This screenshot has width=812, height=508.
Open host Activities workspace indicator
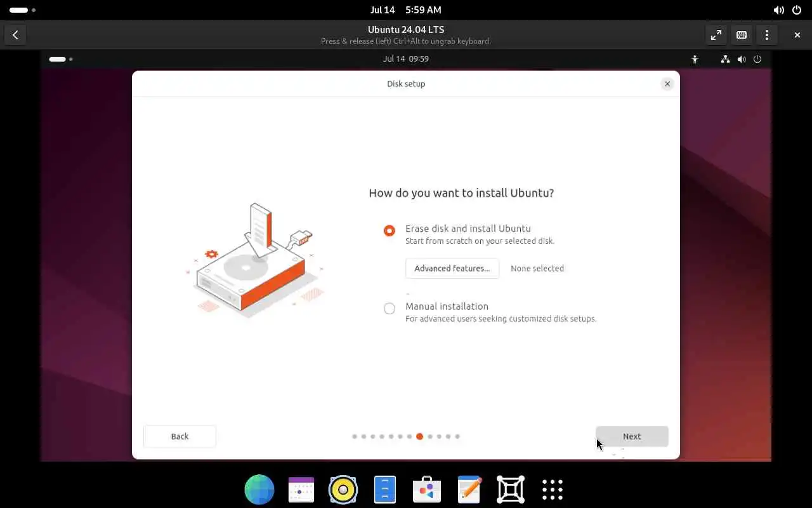[x=22, y=10]
